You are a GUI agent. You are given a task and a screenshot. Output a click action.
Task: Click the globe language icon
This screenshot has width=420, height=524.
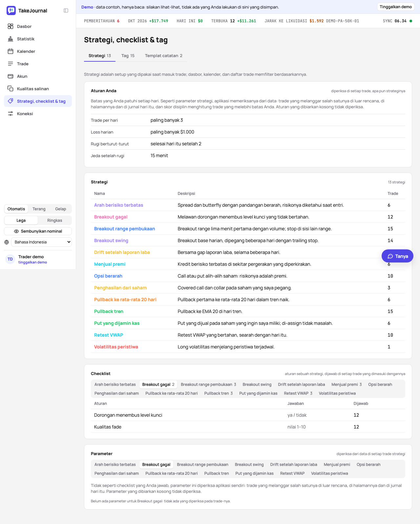pyautogui.click(x=7, y=242)
